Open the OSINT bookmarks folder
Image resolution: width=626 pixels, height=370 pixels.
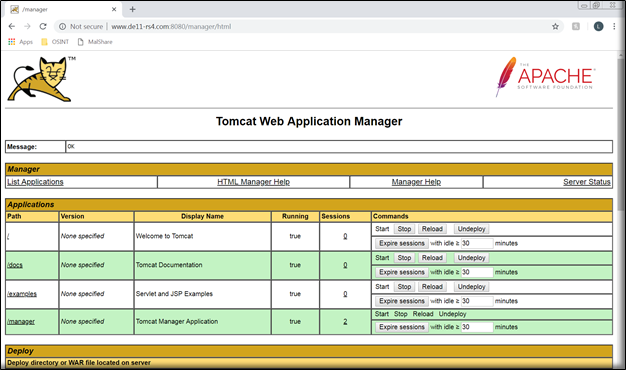(x=55, y=42)
